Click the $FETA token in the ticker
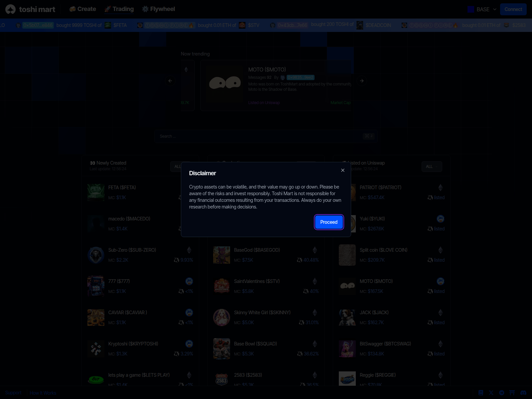532x399 pixels. (120, 25)
